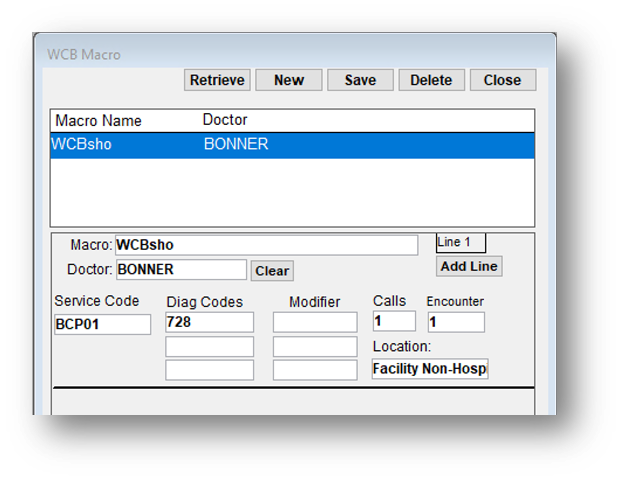Select the WCBsho macro row
This screenshot has height=480, width=622.
coord(292,145)
